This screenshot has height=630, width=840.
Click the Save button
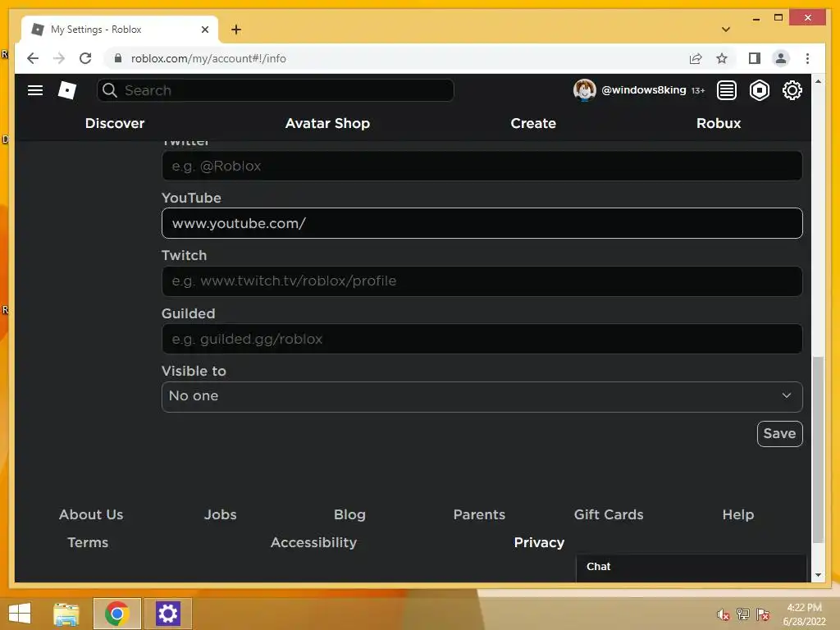pos(779,433)
